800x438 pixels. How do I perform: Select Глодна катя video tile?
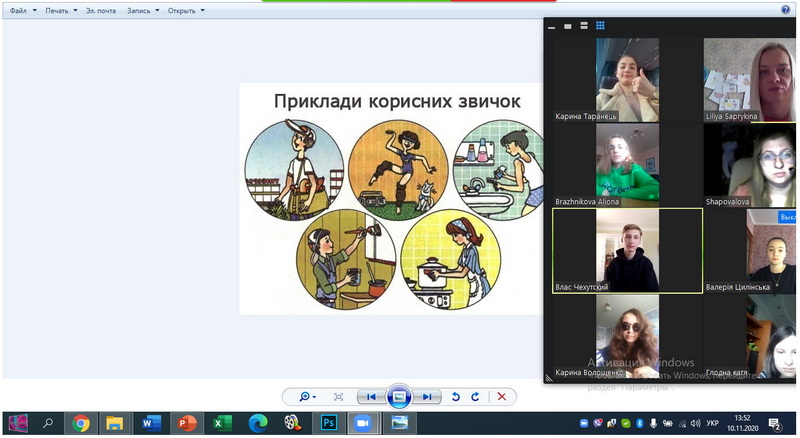pos(749,336)
